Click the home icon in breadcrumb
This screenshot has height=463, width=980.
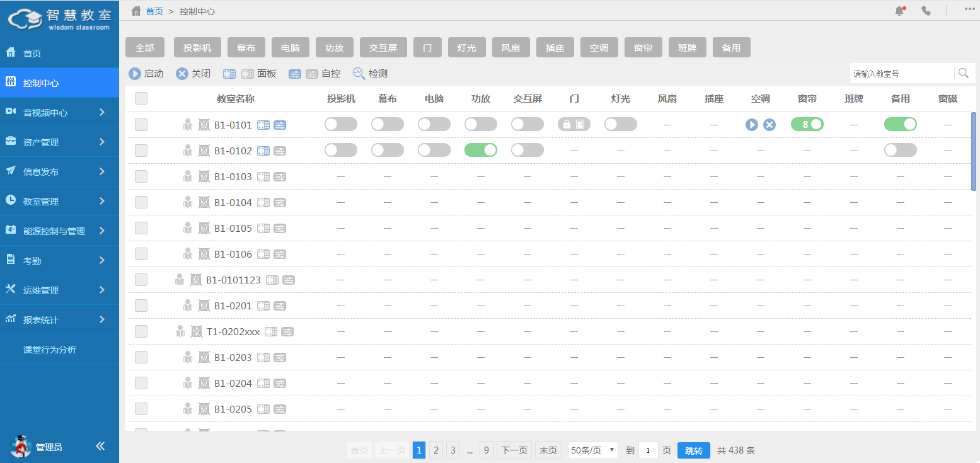pyautogui.click(x=135, y=11)
